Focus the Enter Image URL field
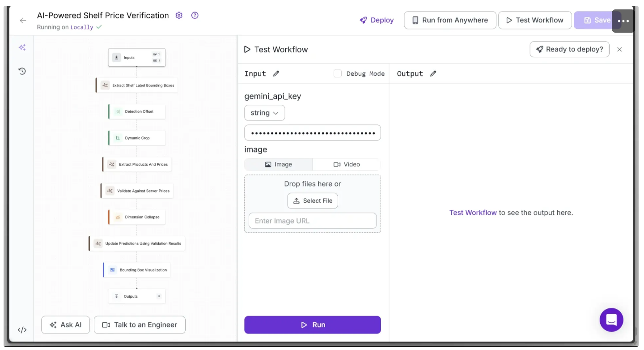Viewport: 644px width, 350px height. pos(313,221)
